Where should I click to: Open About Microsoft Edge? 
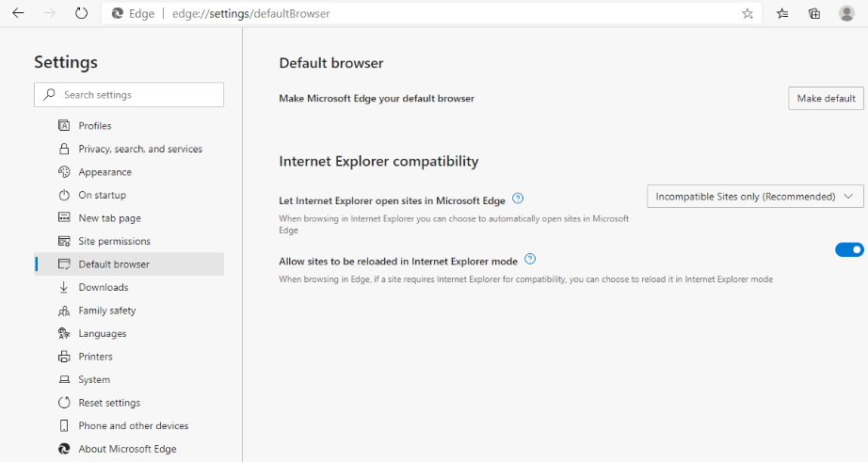coord(128,449)
